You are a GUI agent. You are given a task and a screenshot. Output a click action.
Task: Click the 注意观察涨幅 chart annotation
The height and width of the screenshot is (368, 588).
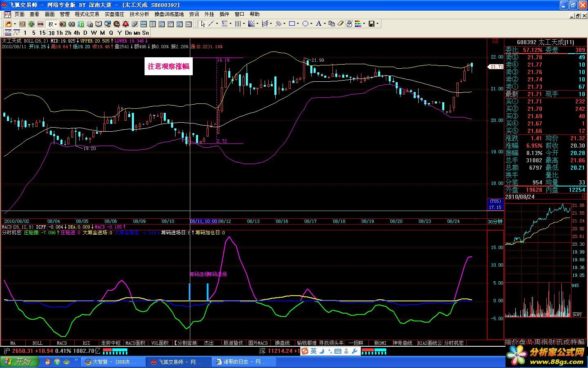[169, 66]
